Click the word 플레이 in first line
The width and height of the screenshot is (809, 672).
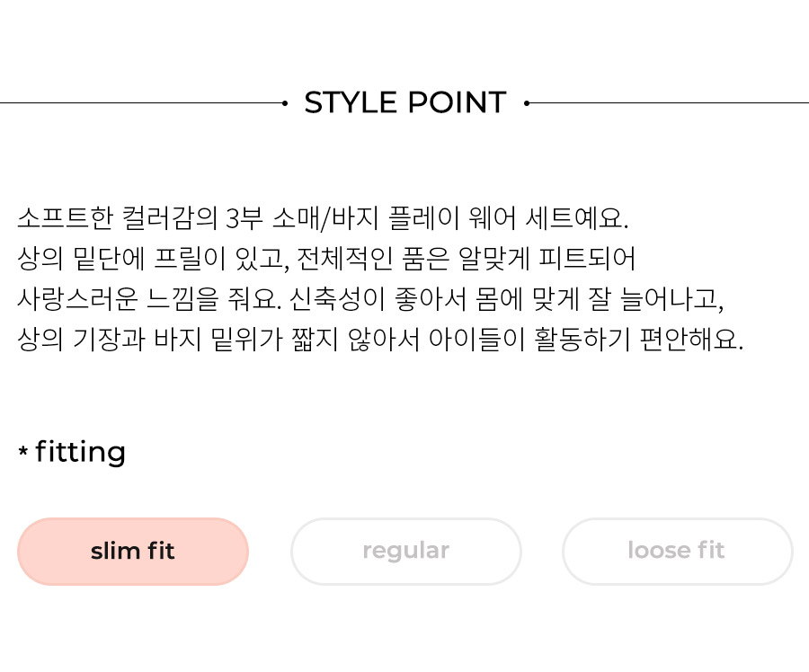[423, 217]
